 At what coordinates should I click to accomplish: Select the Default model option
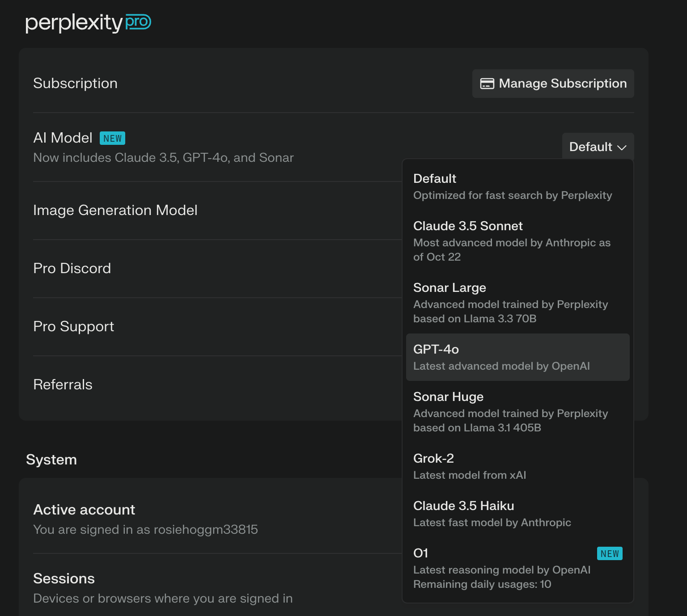point(517,186)
